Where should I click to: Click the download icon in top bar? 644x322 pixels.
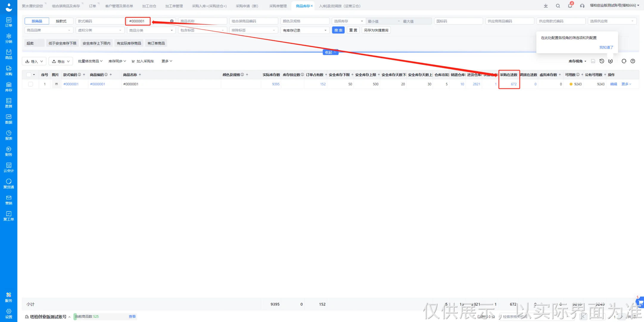point(545,6)
